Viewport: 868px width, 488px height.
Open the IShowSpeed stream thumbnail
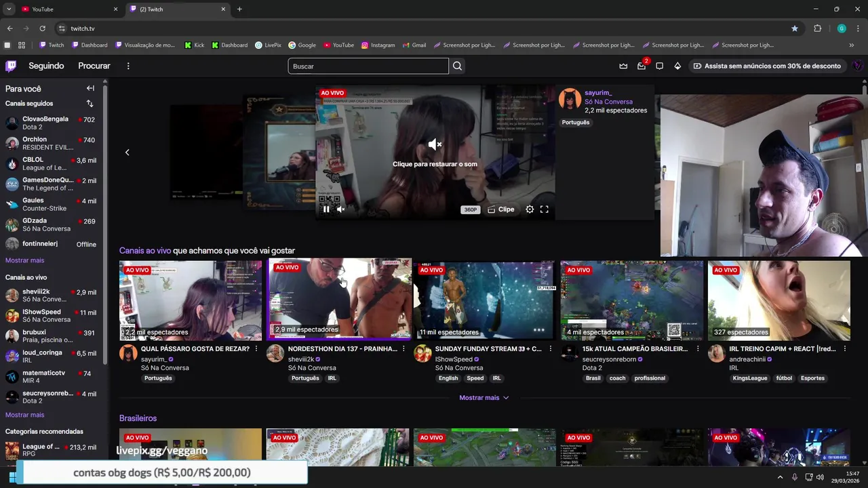pos(485,300)
